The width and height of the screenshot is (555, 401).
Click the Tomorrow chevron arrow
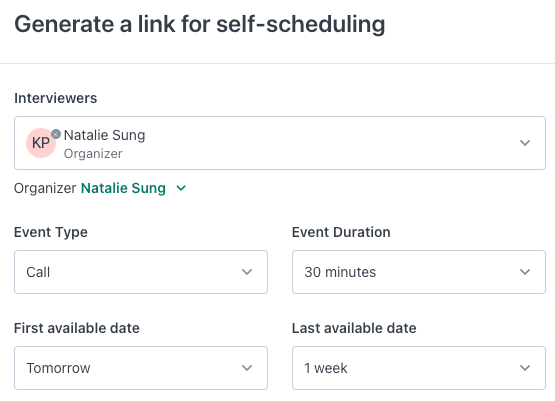click(x=247, y=368)
